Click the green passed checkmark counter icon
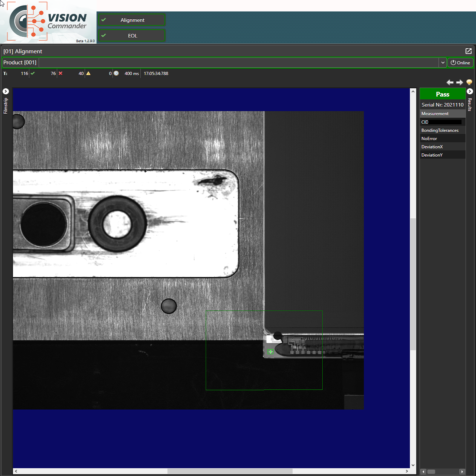 click(33, 74)
